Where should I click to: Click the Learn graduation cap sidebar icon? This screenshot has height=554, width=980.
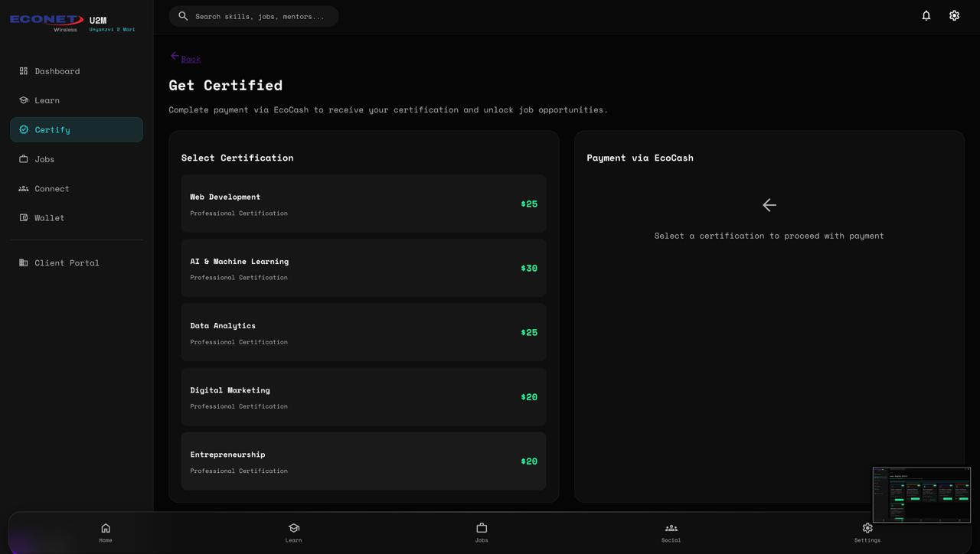tap(24, 100)
